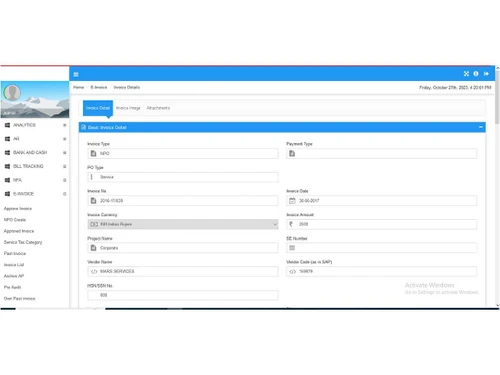Click the Invoice Amount input field
Viewport: 500px width, 375px height.
tap(381, 224)
